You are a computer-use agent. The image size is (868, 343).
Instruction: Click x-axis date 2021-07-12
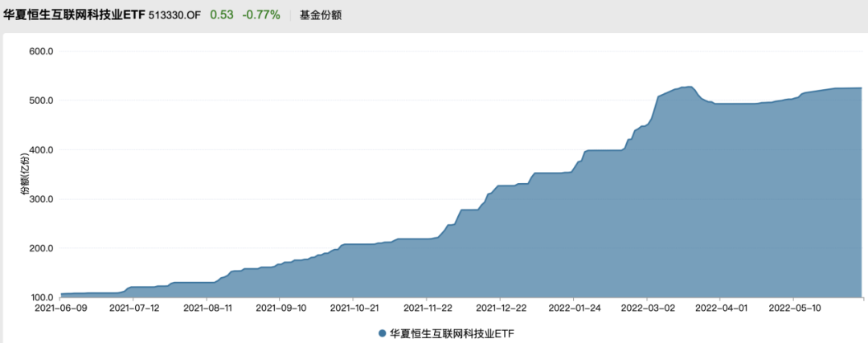coord(133,307)
